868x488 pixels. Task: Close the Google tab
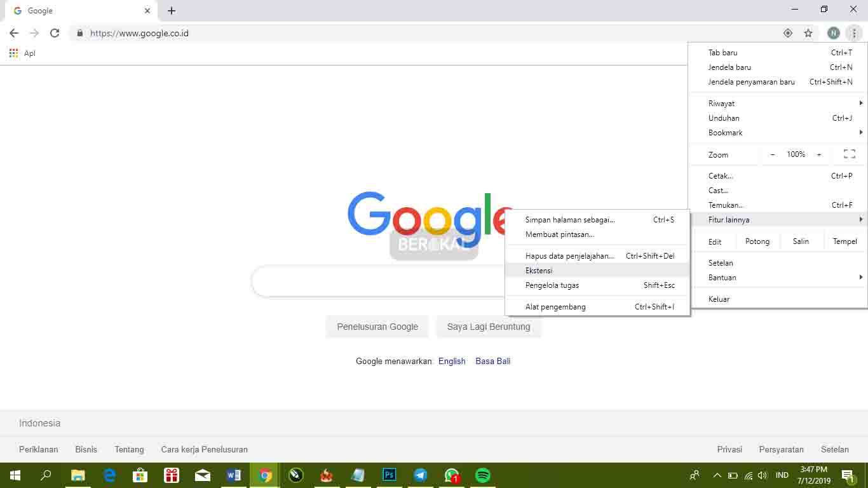147,11
